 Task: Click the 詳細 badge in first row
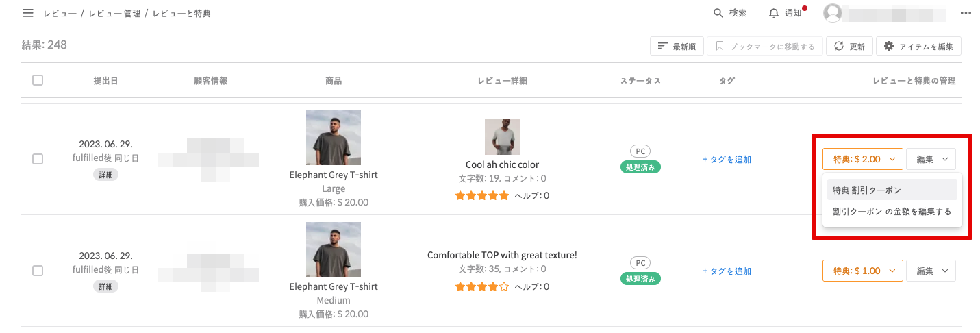click(105, 175)
